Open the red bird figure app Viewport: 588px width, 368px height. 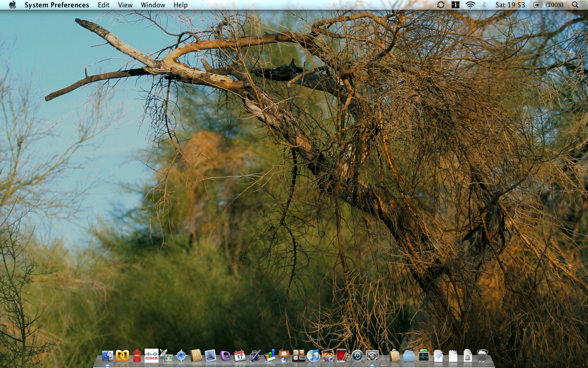137,356
